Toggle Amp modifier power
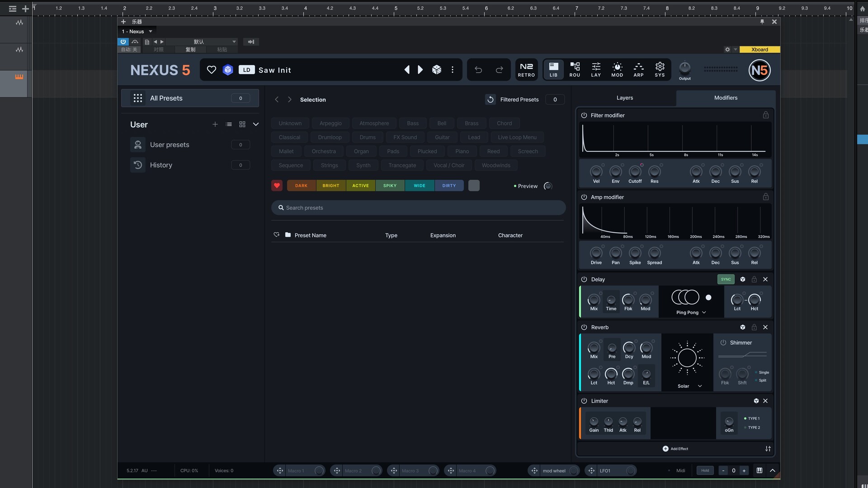Image resolution: width=868 pixels, height=488 pixels. [584, 197]
